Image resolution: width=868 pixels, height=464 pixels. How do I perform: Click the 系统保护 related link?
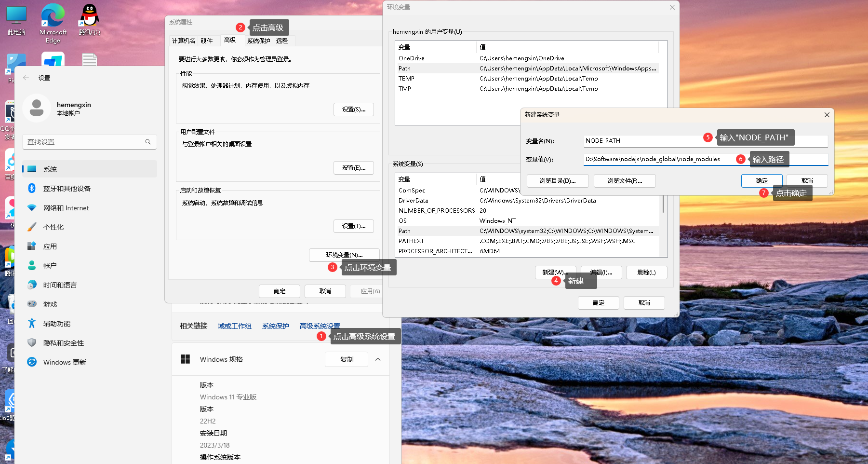[276, 326]
